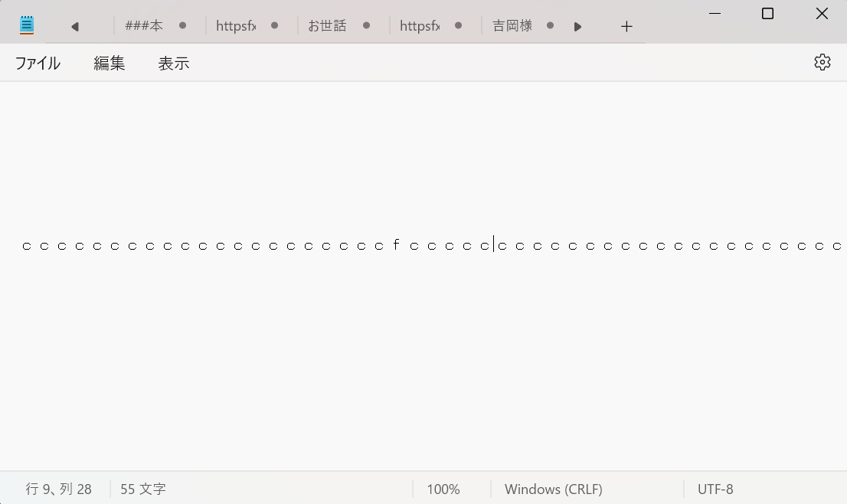Switch to the ###本 tab
Image resolution: width=847 pixels, height=504 pixels.
pyautogui.click(x=145, y=26)
